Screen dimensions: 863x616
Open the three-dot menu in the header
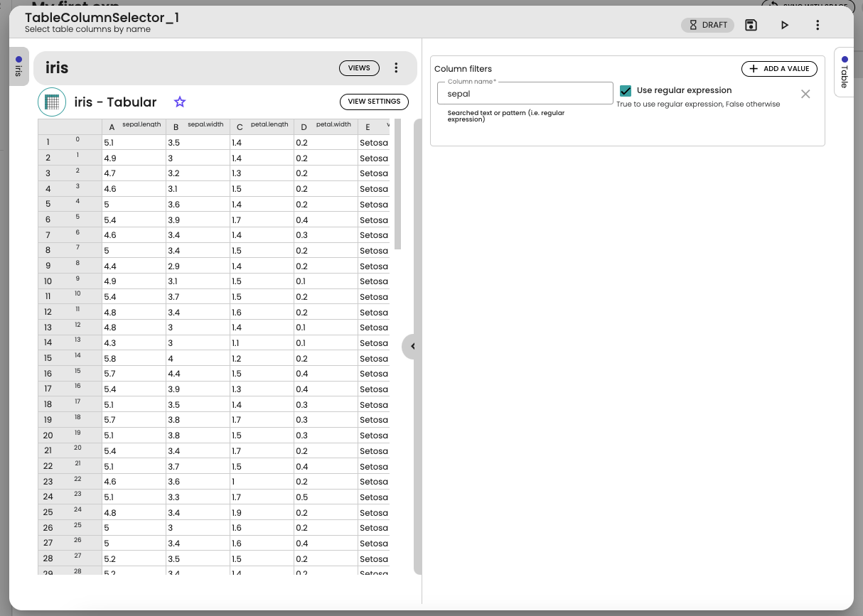pyautogui.click(x=818, y=25)
